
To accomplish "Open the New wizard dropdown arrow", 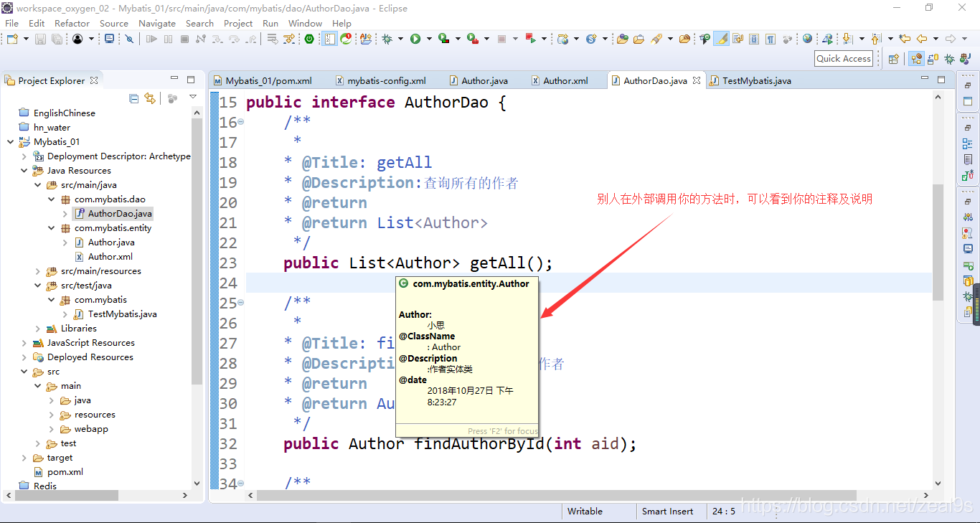I will coord(27,39).
